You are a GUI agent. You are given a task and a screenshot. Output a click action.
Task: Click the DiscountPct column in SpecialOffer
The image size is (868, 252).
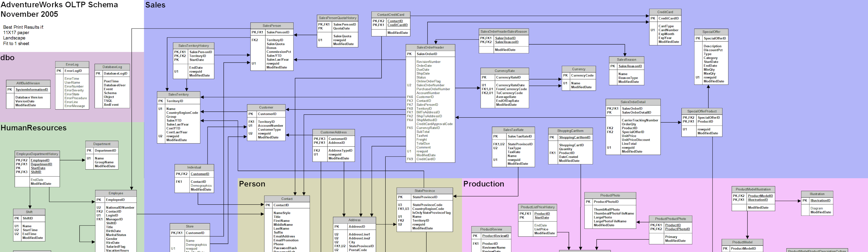[713, 50]
